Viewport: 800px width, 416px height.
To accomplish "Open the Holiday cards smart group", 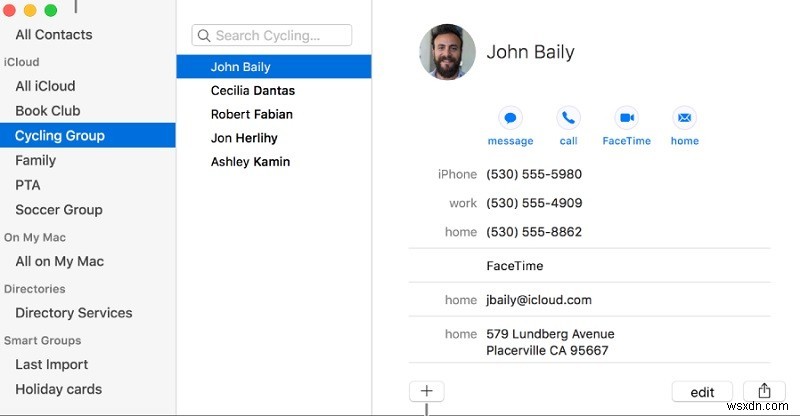I will click(59, 389).
